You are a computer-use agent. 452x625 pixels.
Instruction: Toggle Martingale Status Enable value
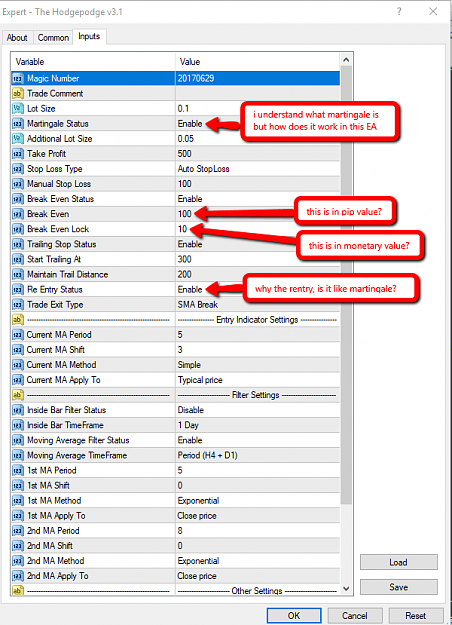190,124
